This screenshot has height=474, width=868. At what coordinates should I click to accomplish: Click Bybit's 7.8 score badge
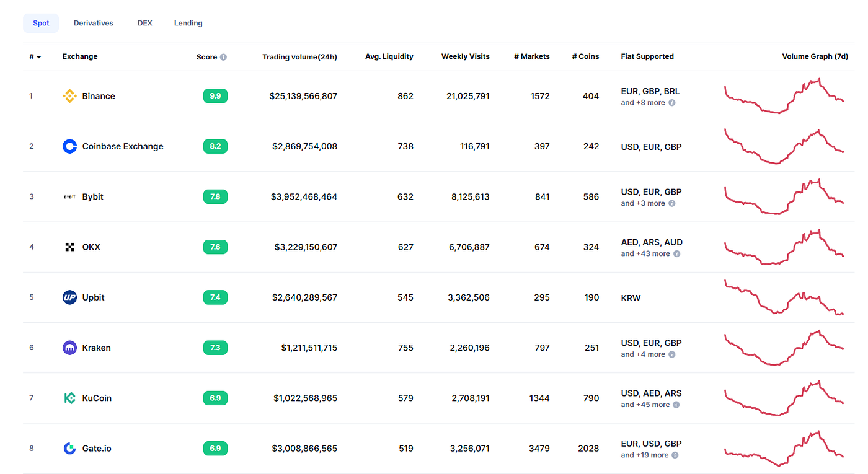click(x=215, y=196)
